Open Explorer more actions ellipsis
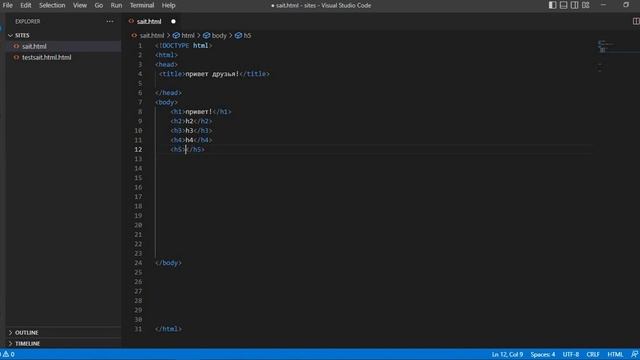The height and width of the screenshot is (360, 640). click(x=110, y=21)
